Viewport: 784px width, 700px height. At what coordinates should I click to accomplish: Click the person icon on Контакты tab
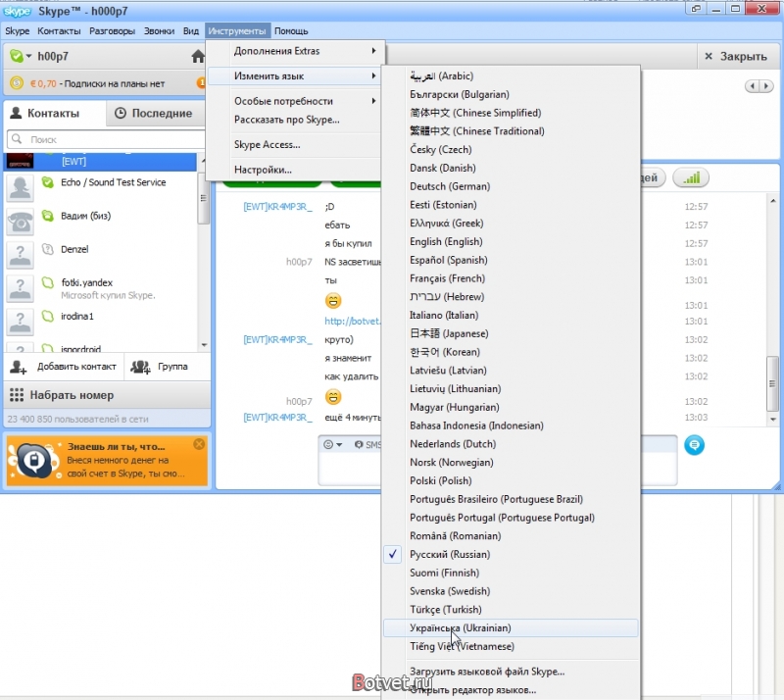pyautogui.click(x=16, y=113)
